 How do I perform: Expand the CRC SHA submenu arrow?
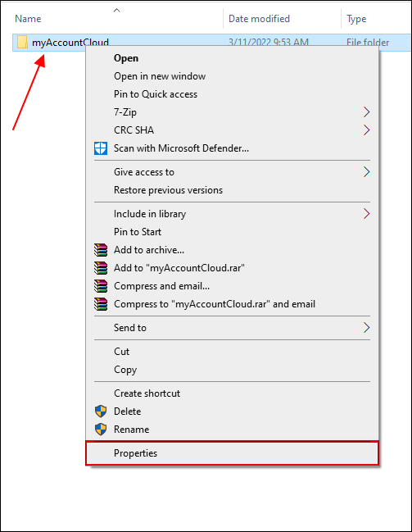point(367,130)
